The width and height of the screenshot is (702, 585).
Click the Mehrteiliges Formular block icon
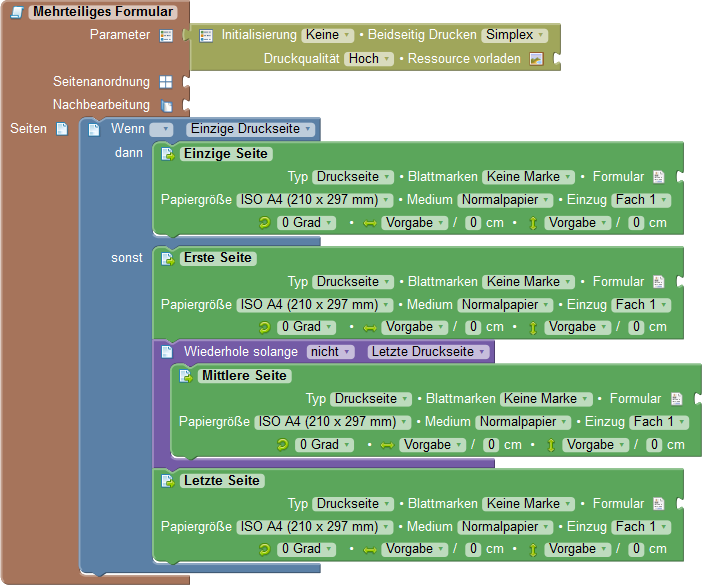tap(16, 13)
